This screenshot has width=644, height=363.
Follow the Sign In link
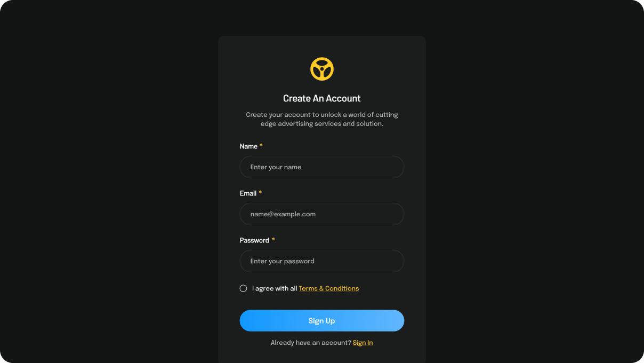(x=363, y=343)
